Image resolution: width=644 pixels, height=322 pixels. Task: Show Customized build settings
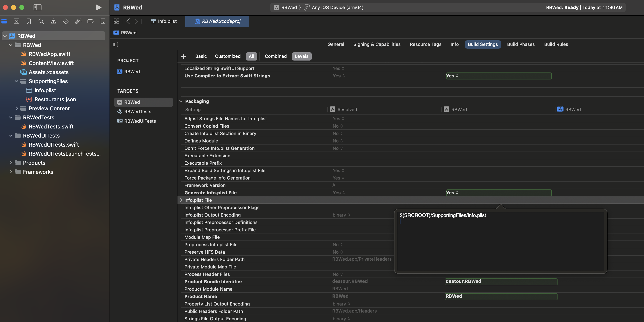pyautogui.click(x=228, y=56)
